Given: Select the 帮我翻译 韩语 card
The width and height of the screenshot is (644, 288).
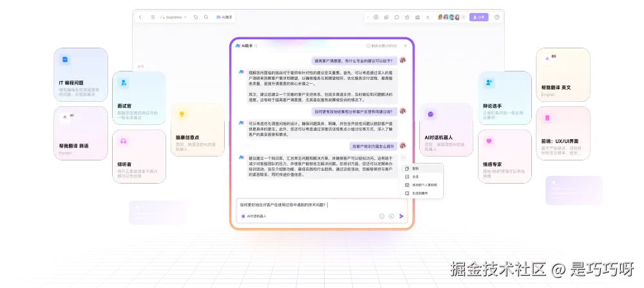Looking at the screenshot, I should click(x=81, y=133).
